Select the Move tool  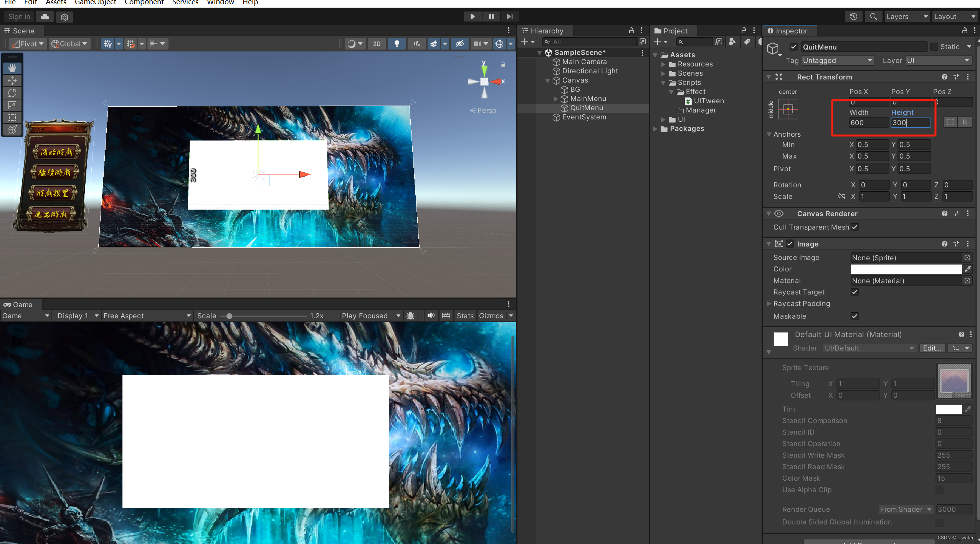click(12, 81)
